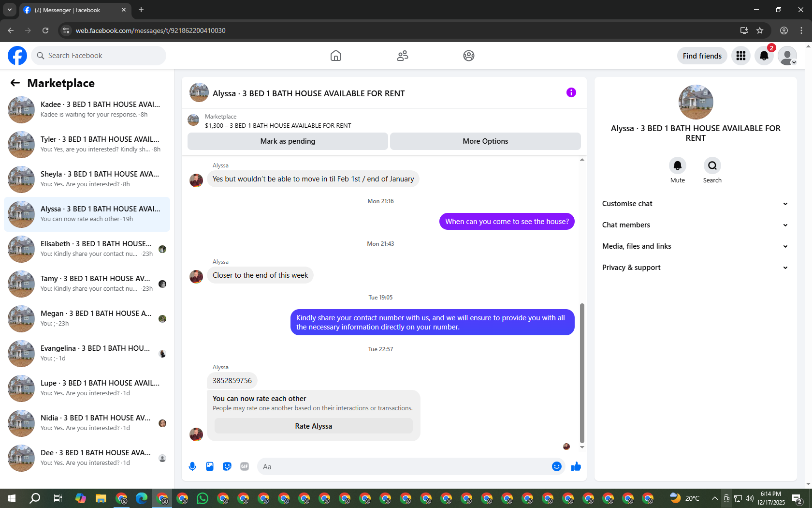
Task: Open the notifications bell with badge
Action: 764,56
